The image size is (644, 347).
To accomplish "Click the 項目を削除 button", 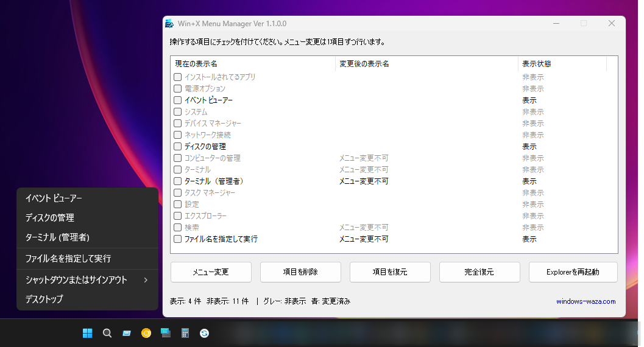I will click(300, 272).
